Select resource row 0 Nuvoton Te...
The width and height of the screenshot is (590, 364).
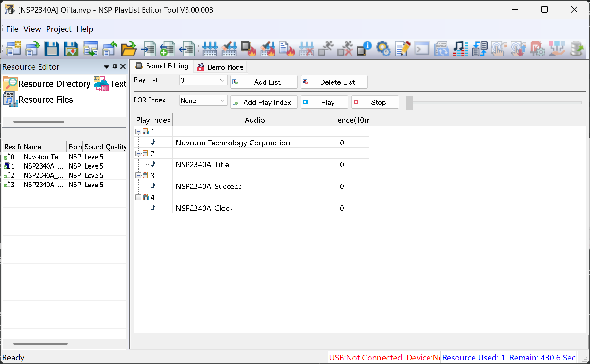(64, 157)
